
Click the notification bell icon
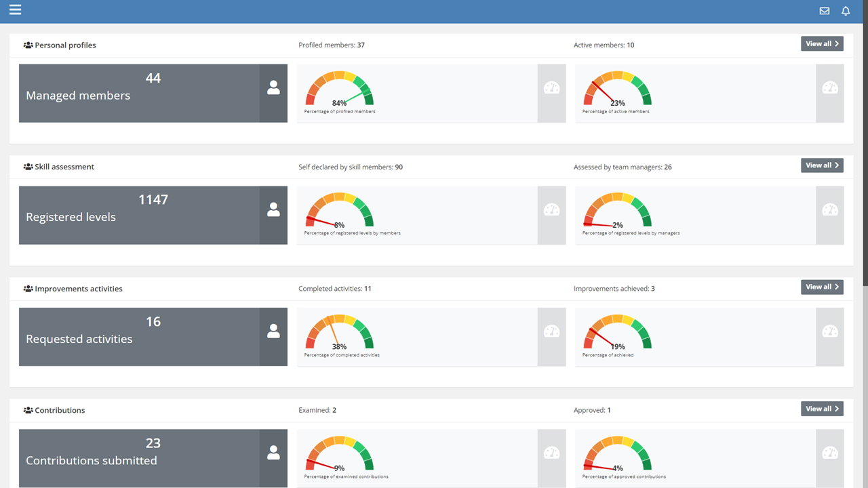tap(846, 11)
